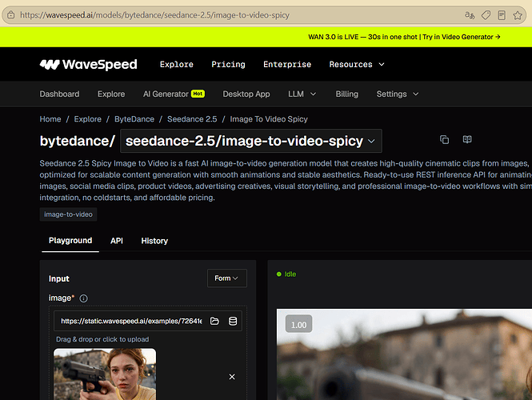Image resolution: width=532 pixels, height=400 pixels.
Task: Click the bytedance/ heading text
Action: tap(78, 141)
